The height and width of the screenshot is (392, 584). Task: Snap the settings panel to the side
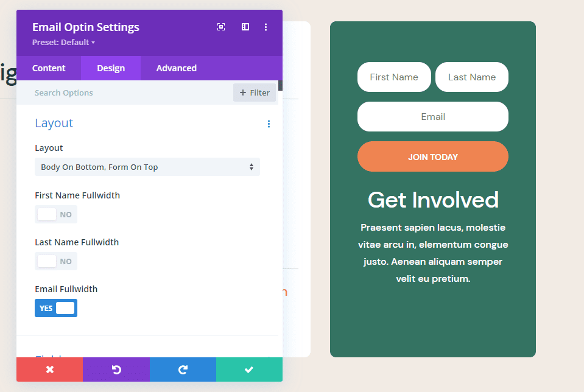(244, 27)
